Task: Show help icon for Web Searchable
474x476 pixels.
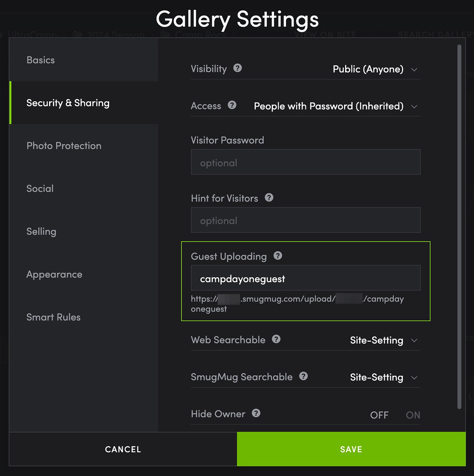Action: (276, 339)
